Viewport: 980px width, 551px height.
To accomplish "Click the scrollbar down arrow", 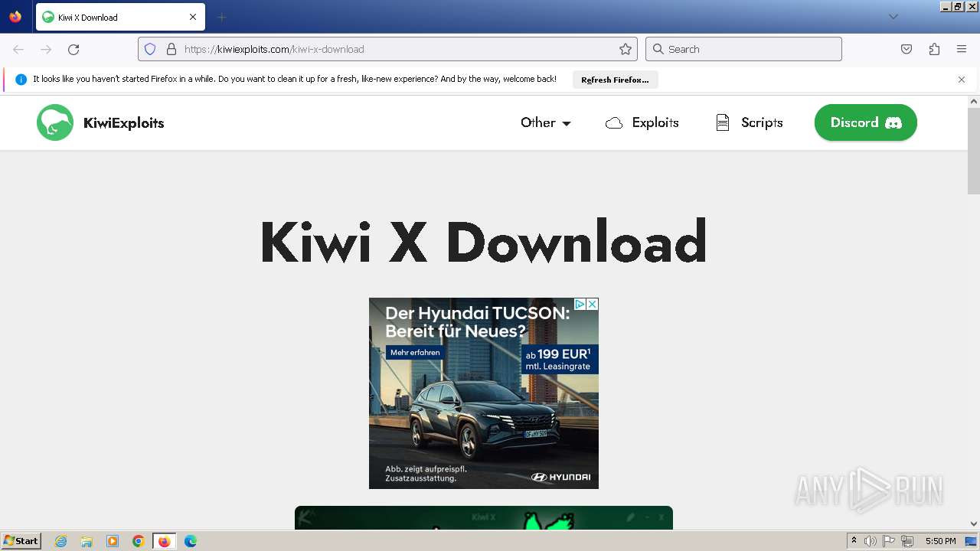I will [974, 524].
